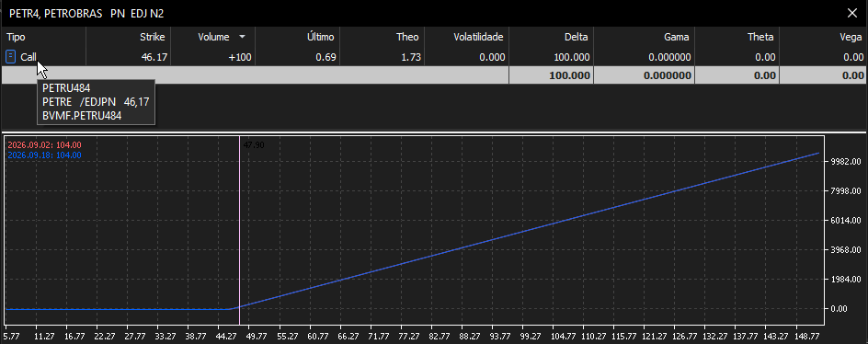This screenshot has height=344, width=868.
Task: Click the Theo value 1.73 cell
Action: pos(411,57)
